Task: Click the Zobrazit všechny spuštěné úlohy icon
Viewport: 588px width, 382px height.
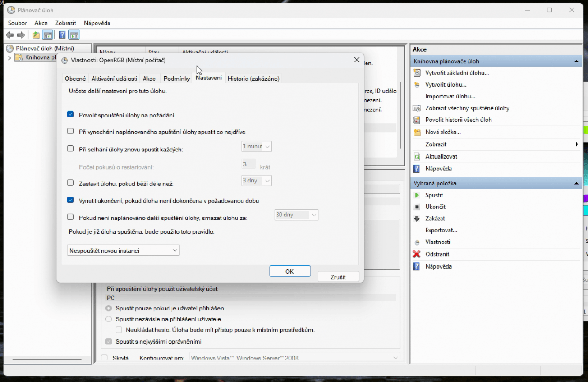Action: [x=416, y=108]
